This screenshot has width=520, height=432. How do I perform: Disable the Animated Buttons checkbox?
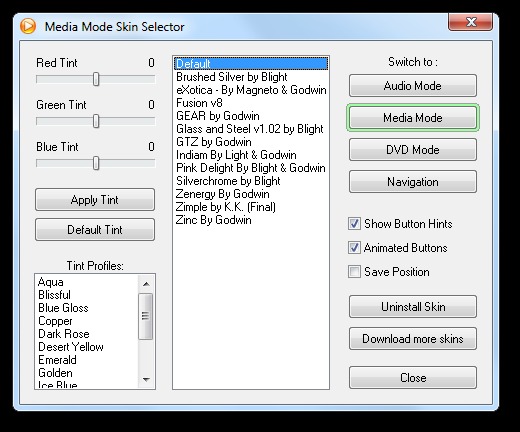(354, 248)
